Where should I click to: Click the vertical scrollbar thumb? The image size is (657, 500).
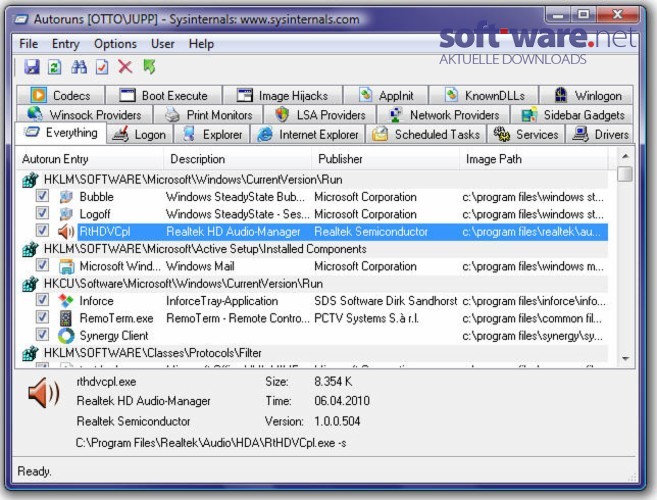pos(625,174)
